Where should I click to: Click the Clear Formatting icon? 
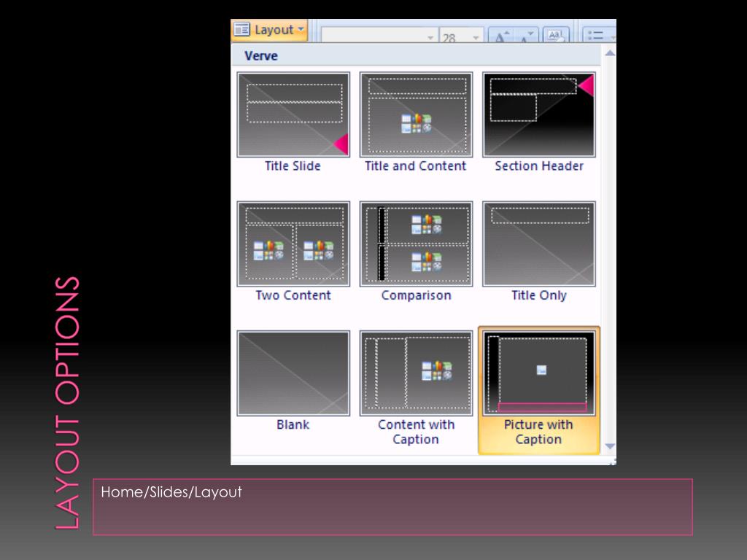coord(555,36)
